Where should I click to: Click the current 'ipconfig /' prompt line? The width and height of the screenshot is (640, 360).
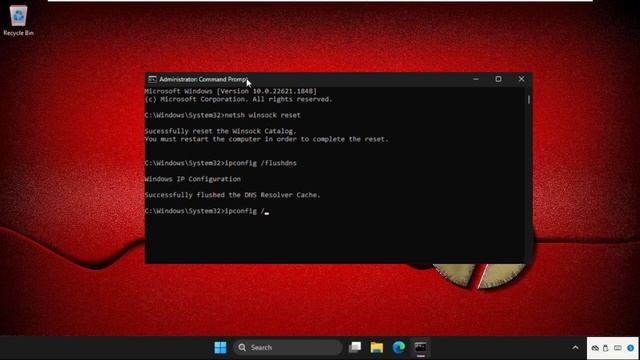click(206, 211)
